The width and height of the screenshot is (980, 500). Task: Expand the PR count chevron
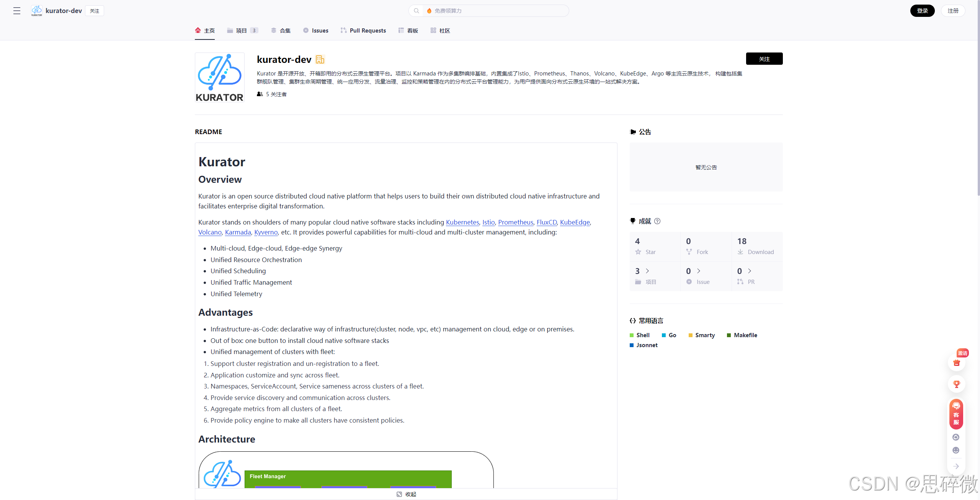tap(750, 271)
